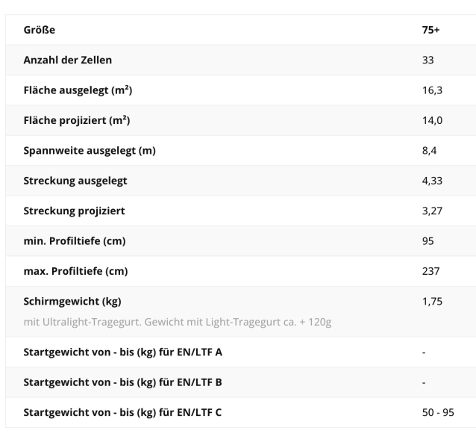Select the EN/LTF C range 50 - 95
The image size is (476, 448).
coord(437,412)
